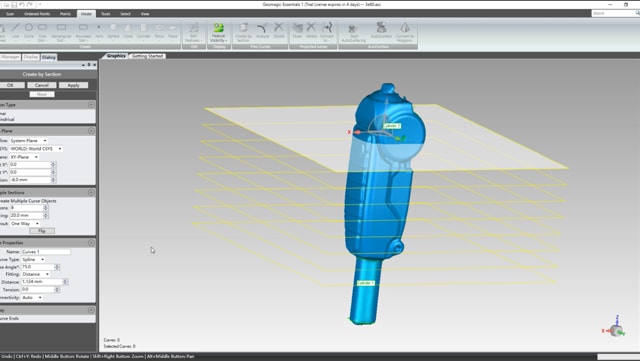Screen dimensions: 640x361
Task: Open the System Plane dropdown
Action: (29, 140)
